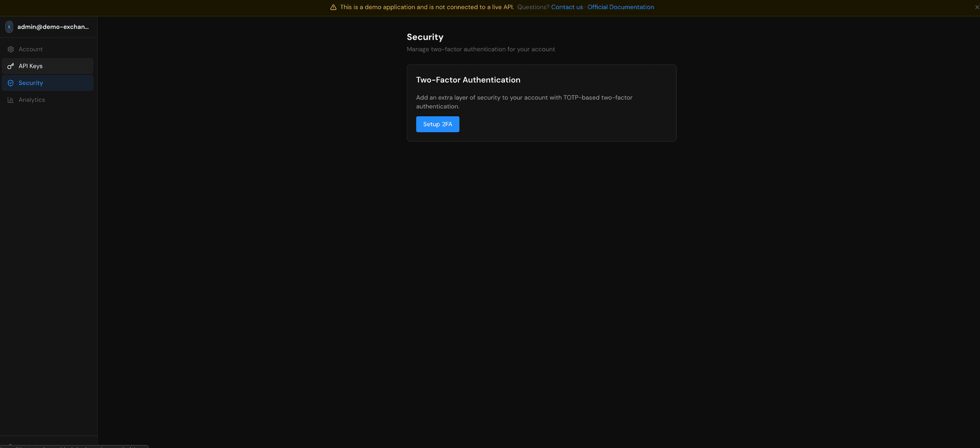
Task: Dismiss the demo application banner
Action: [x=977, y=7]
